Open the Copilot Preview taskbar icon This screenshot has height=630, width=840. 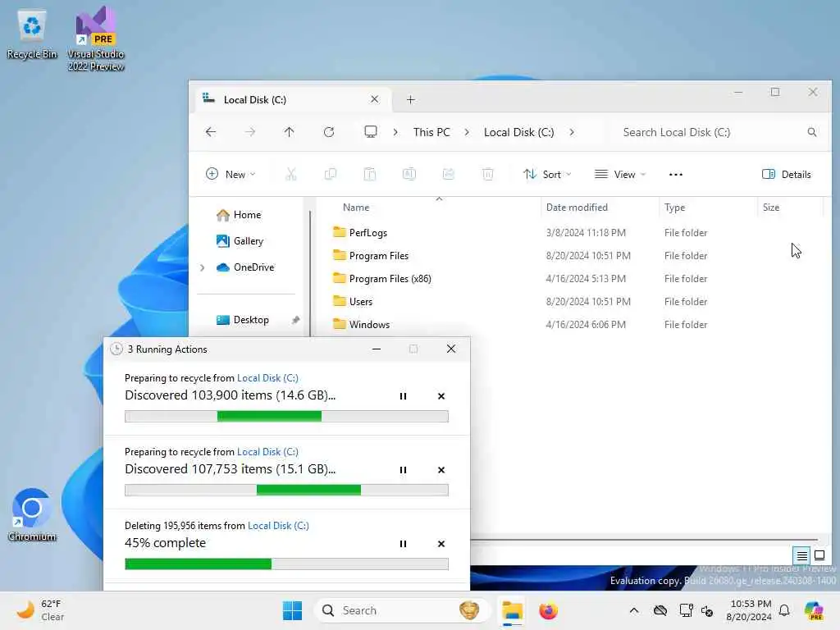point(814,610)
